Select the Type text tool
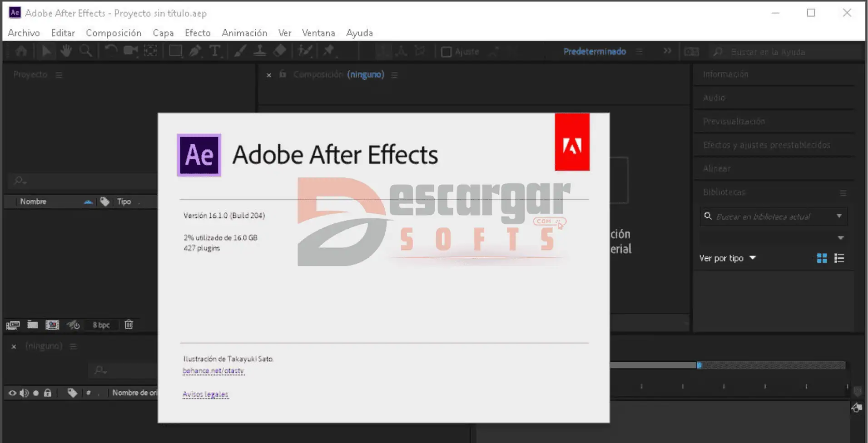868x443 pixels. [215, 51]
